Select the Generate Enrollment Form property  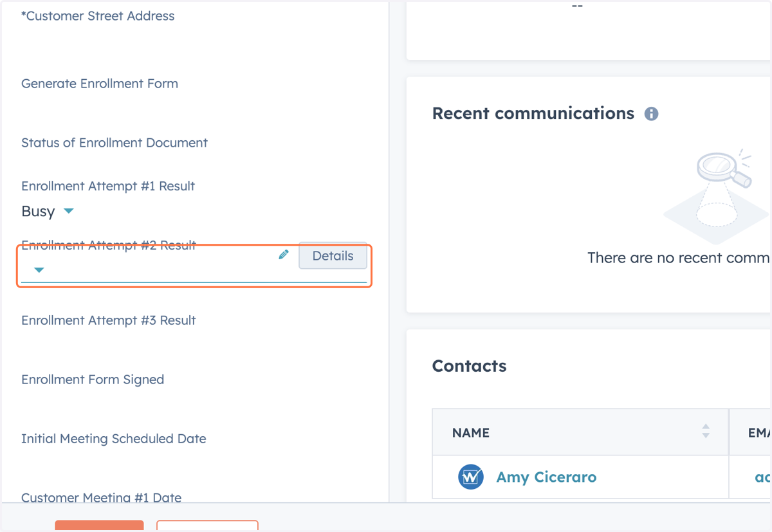point(100,84)
